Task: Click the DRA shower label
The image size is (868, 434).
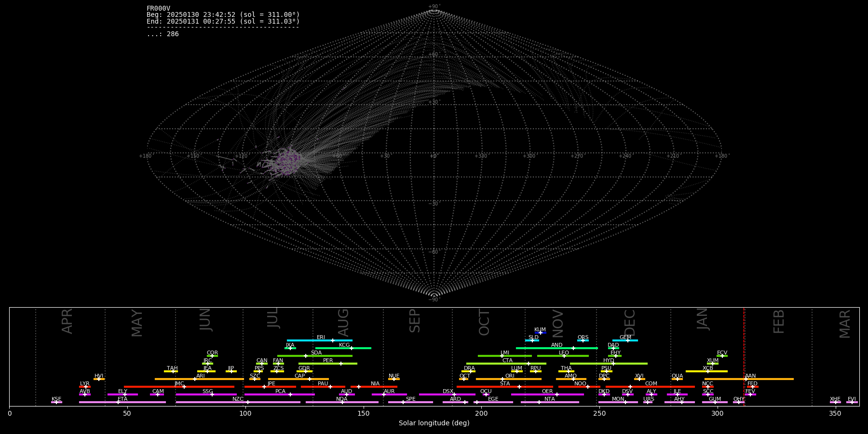Action: (469, 368)
